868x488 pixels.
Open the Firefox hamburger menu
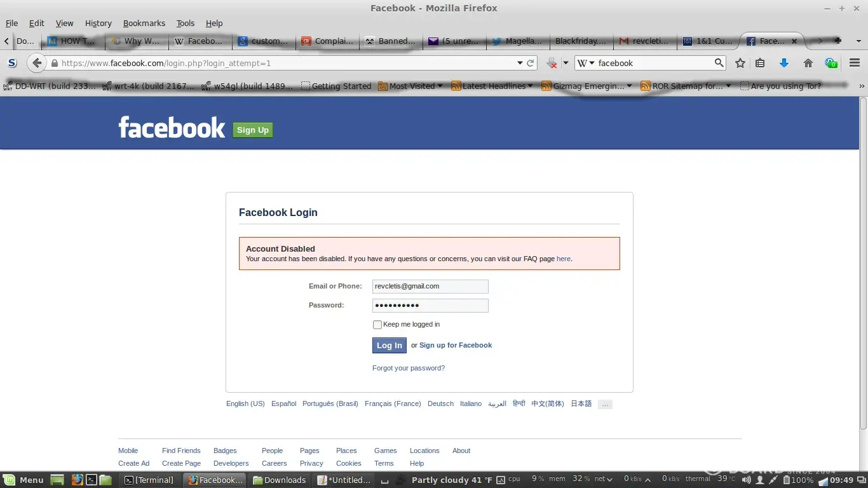coord(855,63)
